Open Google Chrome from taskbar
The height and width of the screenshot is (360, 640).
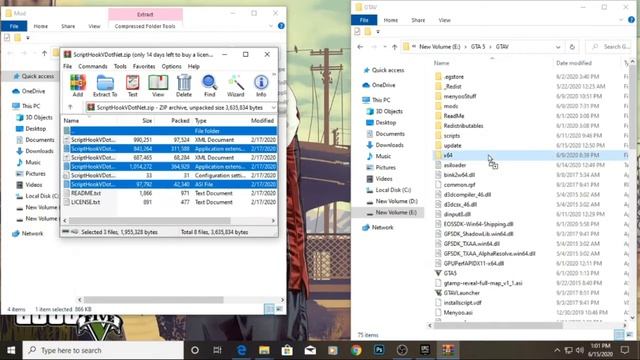point(356,350)
